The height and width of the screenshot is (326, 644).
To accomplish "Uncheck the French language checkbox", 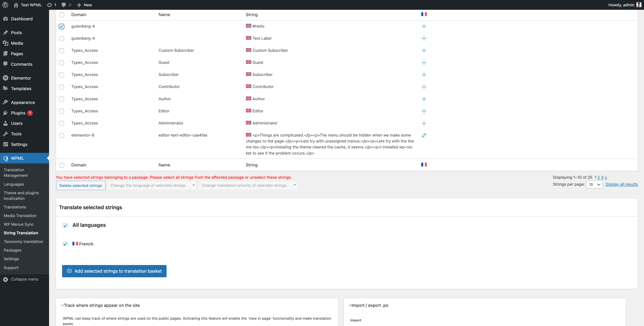I will tap(65, 244).
